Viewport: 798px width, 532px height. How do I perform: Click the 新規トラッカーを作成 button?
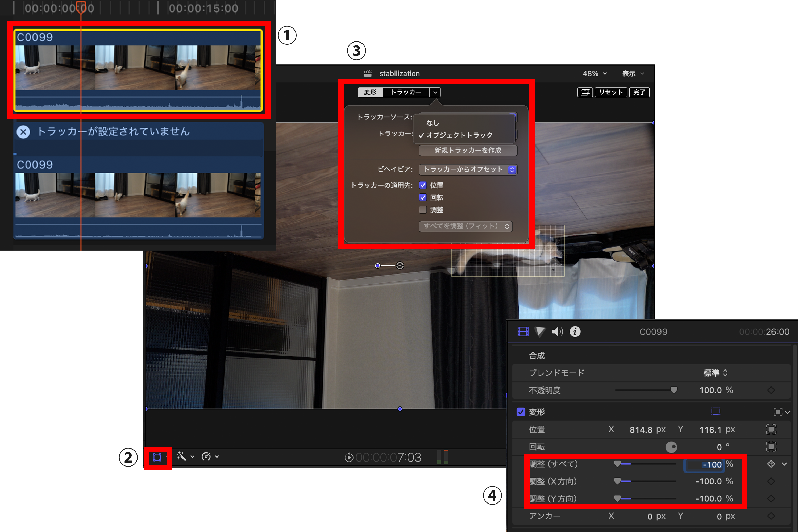pos(468,150)
